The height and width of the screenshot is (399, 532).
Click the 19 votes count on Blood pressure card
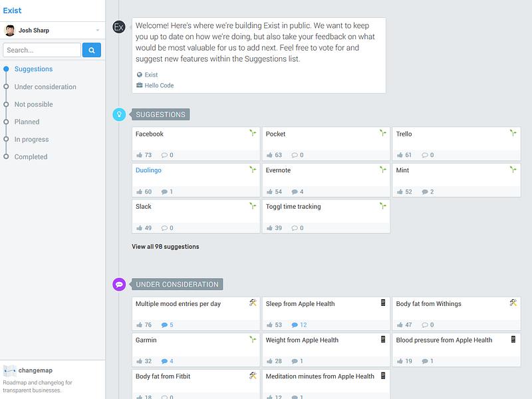408,361
